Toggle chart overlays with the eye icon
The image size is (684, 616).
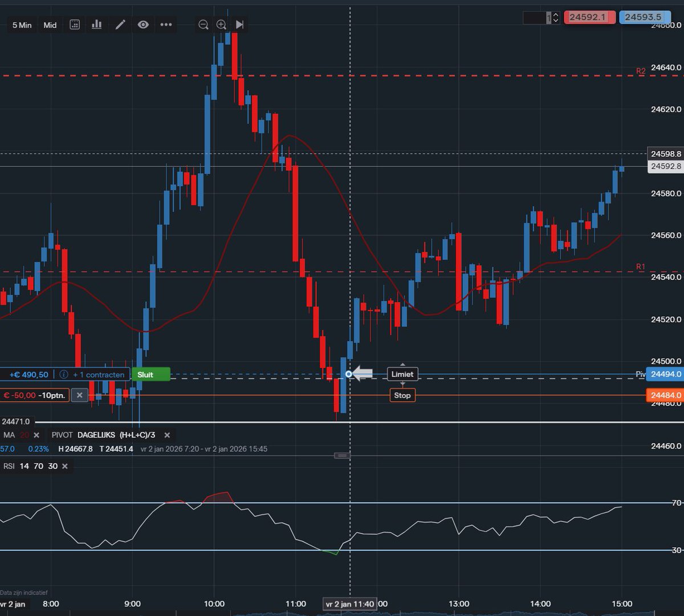point(143,25)
